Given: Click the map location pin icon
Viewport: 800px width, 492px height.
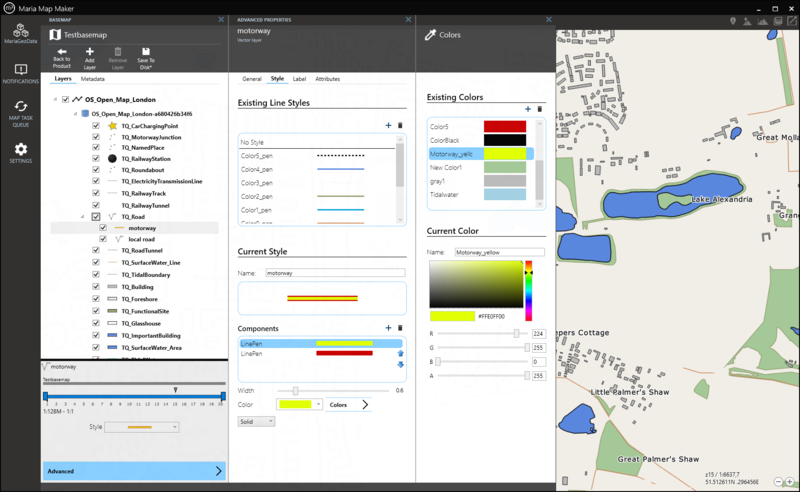Looking at the screenshot, I should coord(733,21).
